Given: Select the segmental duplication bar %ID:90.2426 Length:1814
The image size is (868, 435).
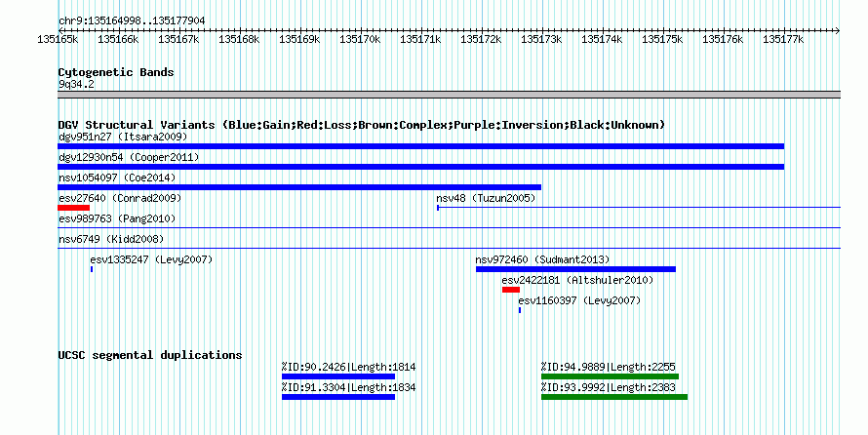Looking at the screenshot, I should pyautogui.click(x=338, y=376).
